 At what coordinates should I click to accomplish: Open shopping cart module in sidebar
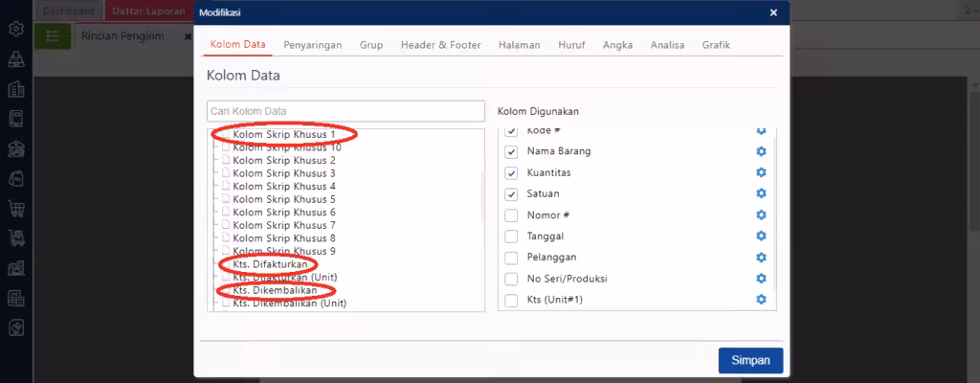[x=15, y=207]
